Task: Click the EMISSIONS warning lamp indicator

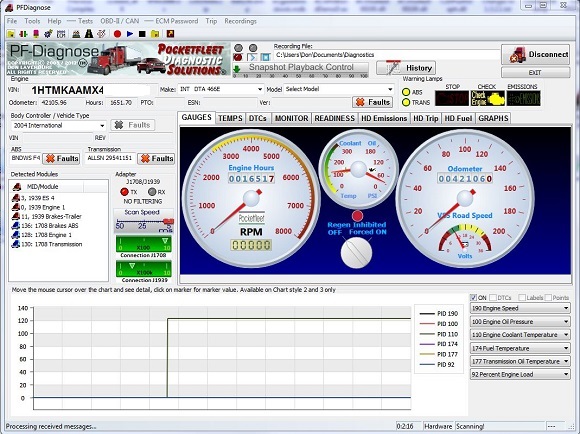Action: tap(523, 99)
